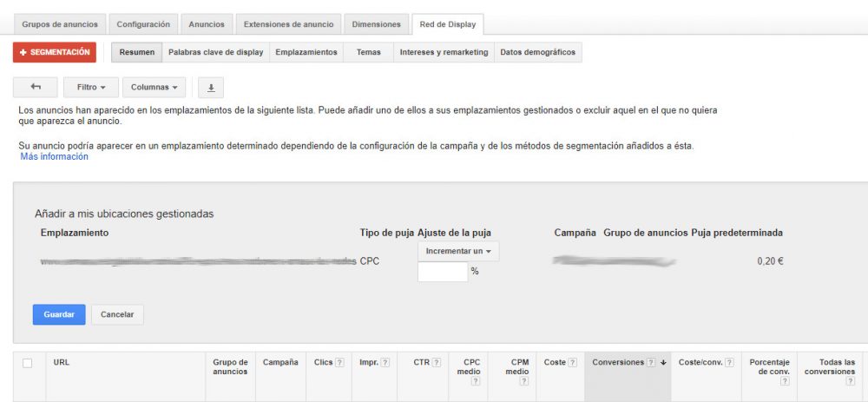Open the Filtro dropdown

(91, 87)
